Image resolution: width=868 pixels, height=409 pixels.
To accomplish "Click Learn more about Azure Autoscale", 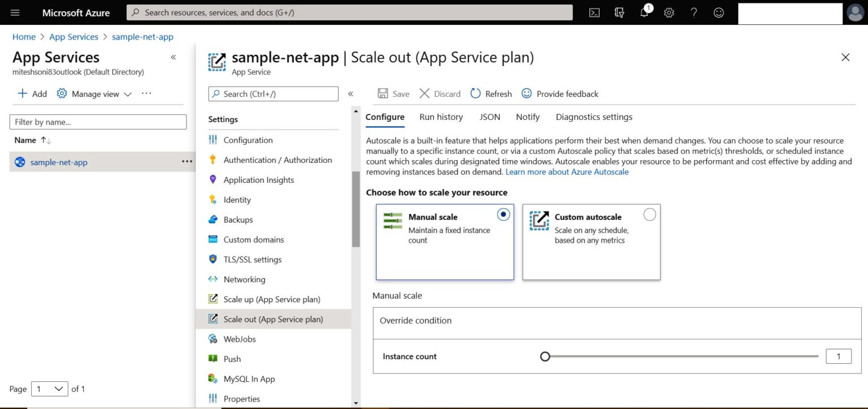I will coord(567,171).
